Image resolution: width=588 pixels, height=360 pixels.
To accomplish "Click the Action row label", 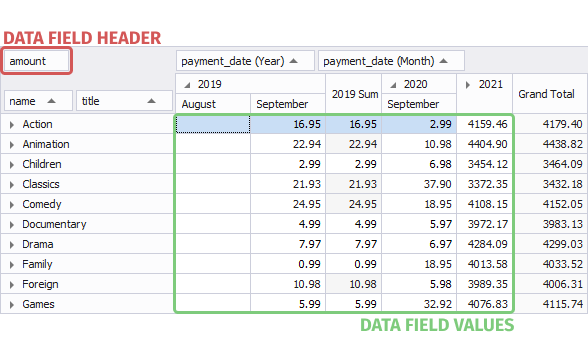I will coord(37,124).
